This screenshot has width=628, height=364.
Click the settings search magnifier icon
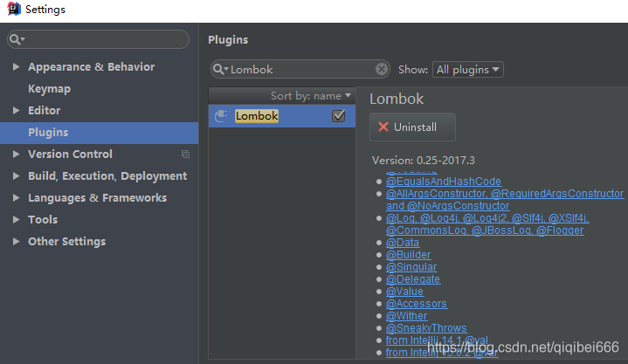(15, 39)
